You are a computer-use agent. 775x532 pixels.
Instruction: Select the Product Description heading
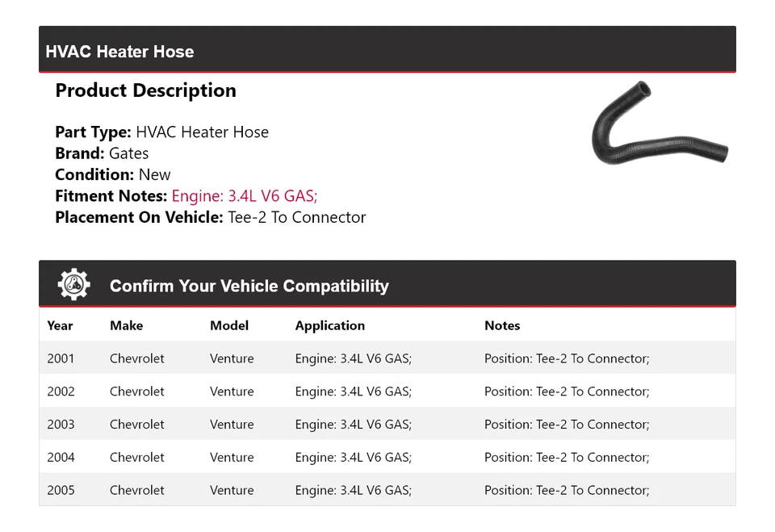pyautogui.click(x=145, y=90)
